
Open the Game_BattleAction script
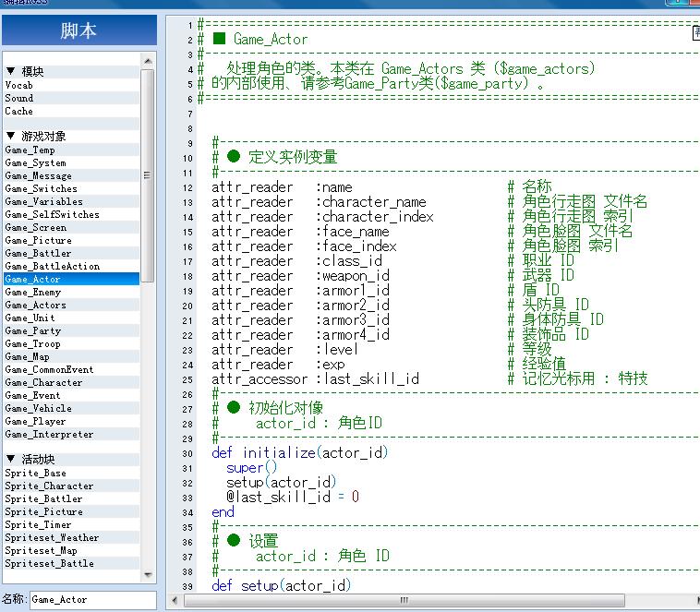click(71, 267)
